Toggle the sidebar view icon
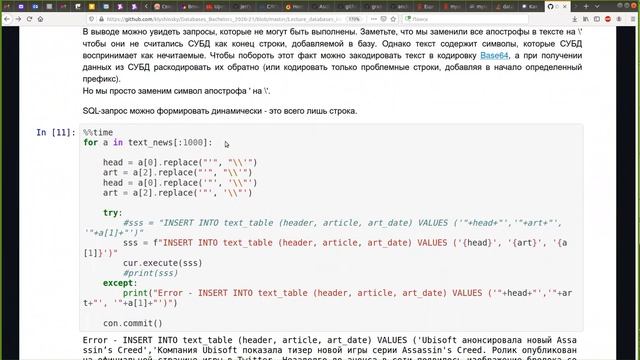The width and height of the screenshot is (640, 360). click(x=597, y=19)
